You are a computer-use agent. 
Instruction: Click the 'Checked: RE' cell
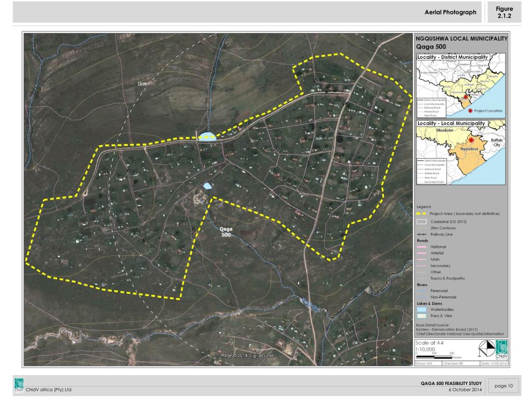(461, 363)
